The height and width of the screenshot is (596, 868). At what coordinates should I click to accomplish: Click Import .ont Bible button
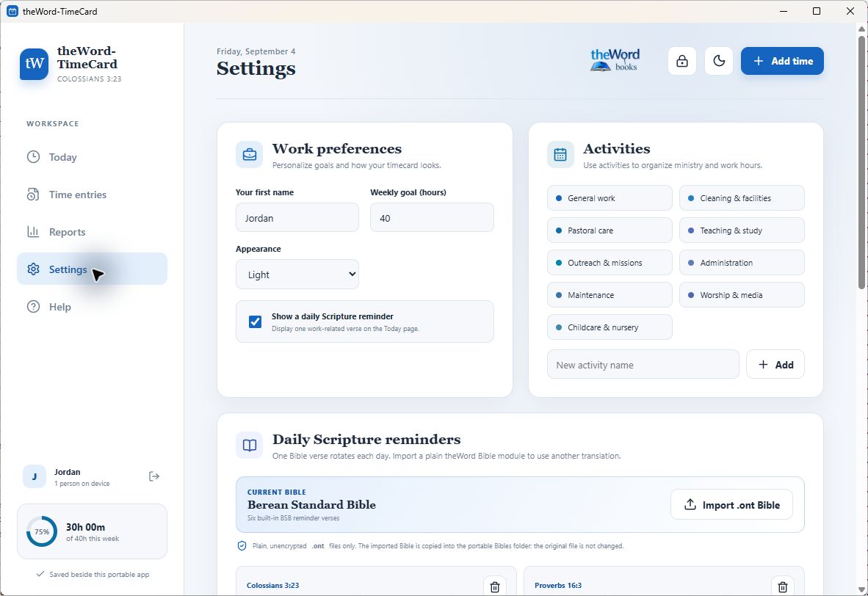(731, 505)
